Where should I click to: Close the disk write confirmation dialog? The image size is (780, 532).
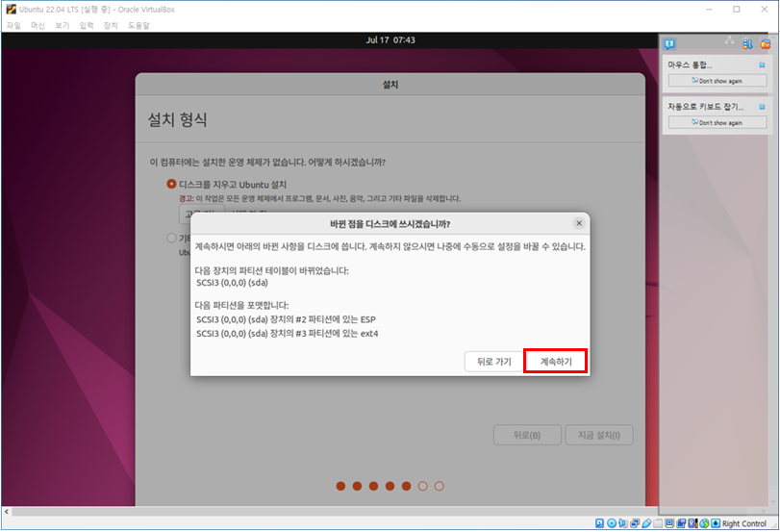(x=579, y=223)
